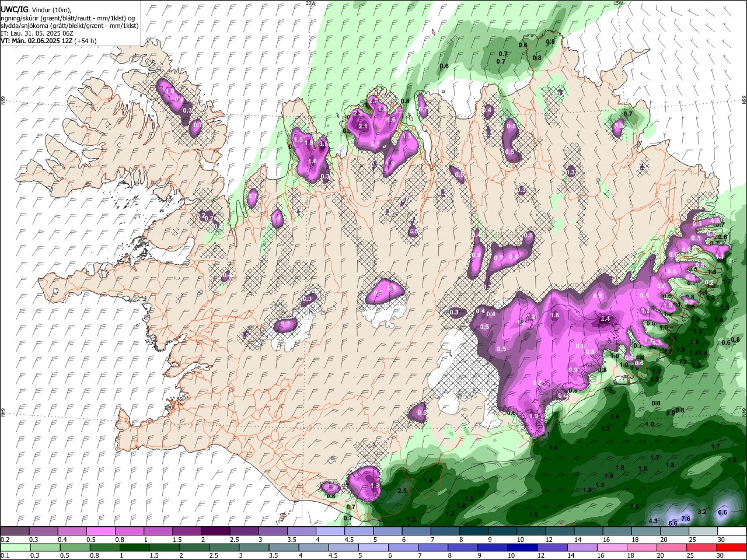
Task: Click the lower-row violet swatch labeled 12
Action: coord(551,548)
